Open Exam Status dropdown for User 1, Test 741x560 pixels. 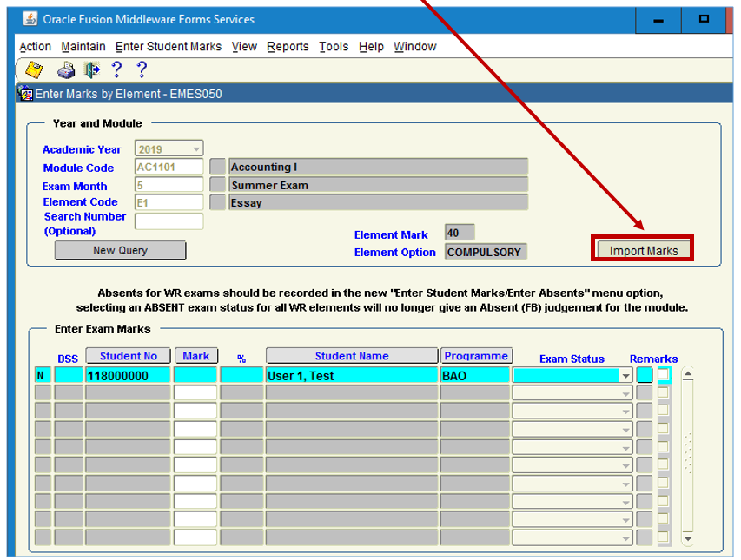click(x=625, y=376)
